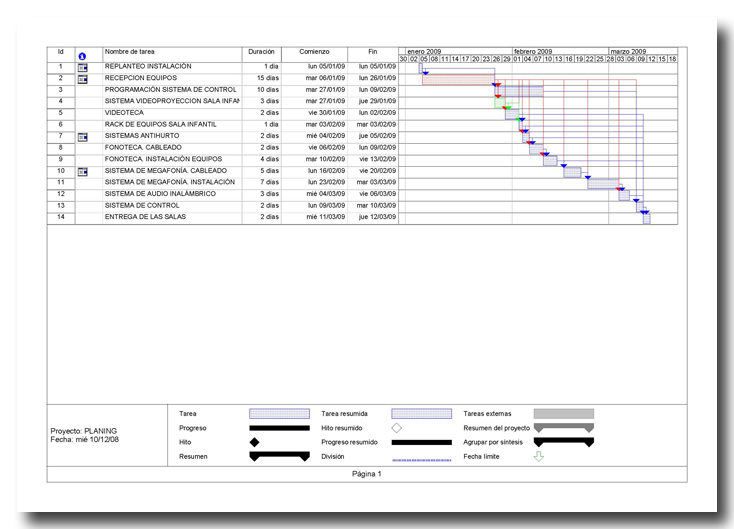
Task: Click start date mar 06/01/09
Action: tap(325, 78)
